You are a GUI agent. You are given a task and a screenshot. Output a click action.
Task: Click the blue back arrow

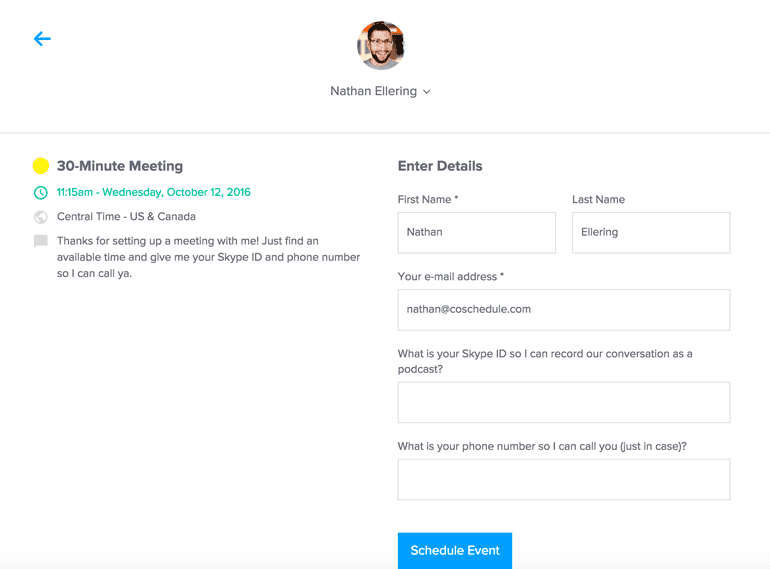[x=42, y=39]
